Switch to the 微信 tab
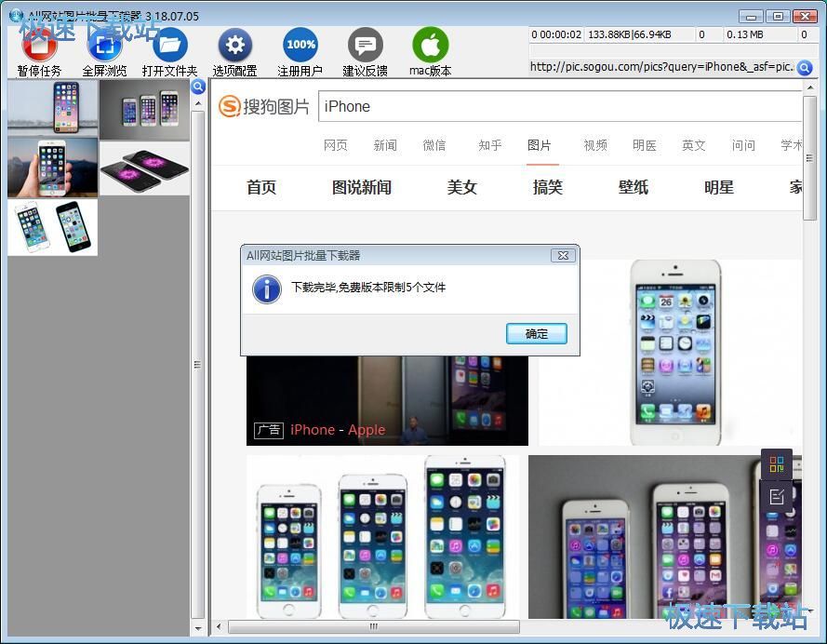 [x=434, y=145]
